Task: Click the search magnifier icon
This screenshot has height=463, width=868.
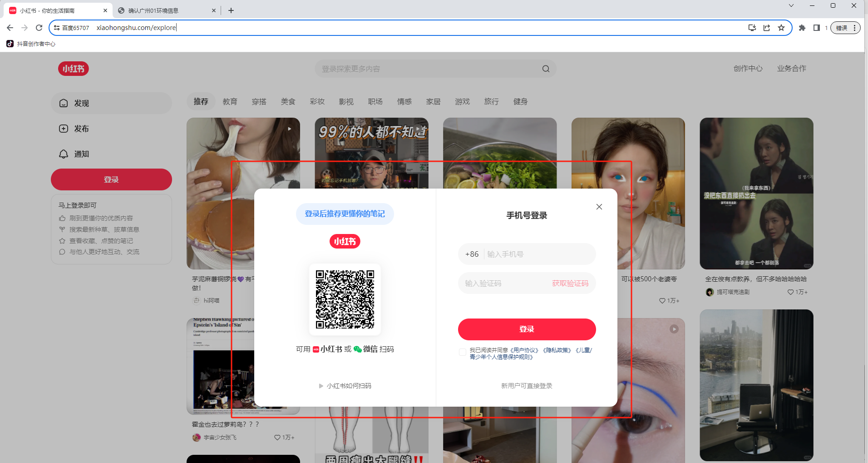Action: pyautogui.click(x=546, y=69)
